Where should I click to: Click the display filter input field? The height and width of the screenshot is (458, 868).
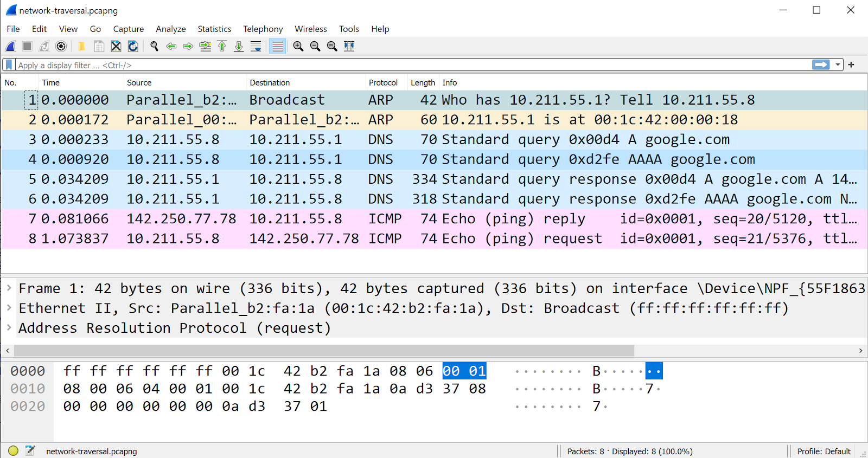[x=412, y=65]
